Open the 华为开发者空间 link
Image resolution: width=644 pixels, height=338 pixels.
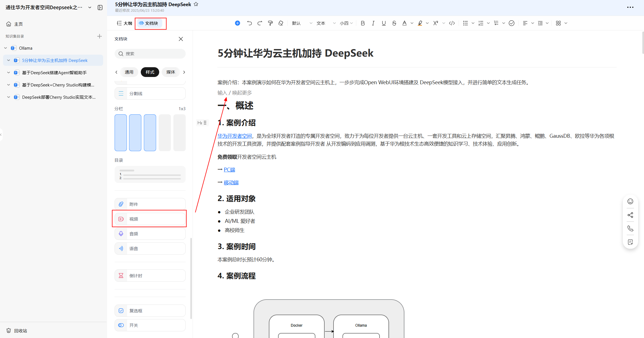[x=235, y=136]
